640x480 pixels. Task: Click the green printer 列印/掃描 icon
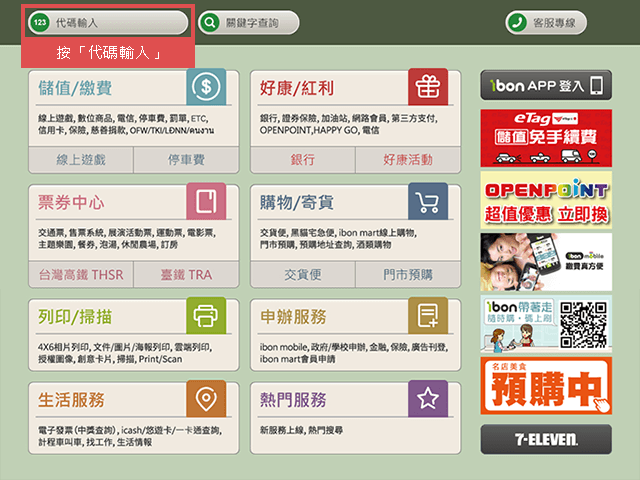tap(206, 316)
